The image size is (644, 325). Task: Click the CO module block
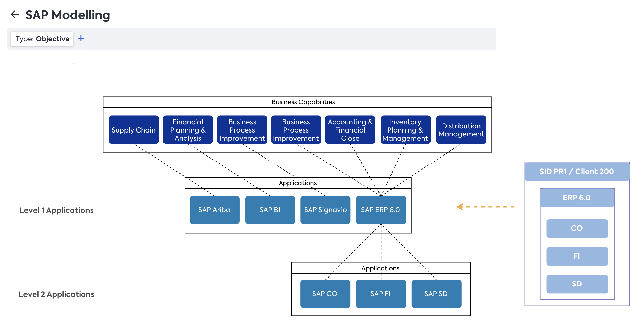click(577, 228)
